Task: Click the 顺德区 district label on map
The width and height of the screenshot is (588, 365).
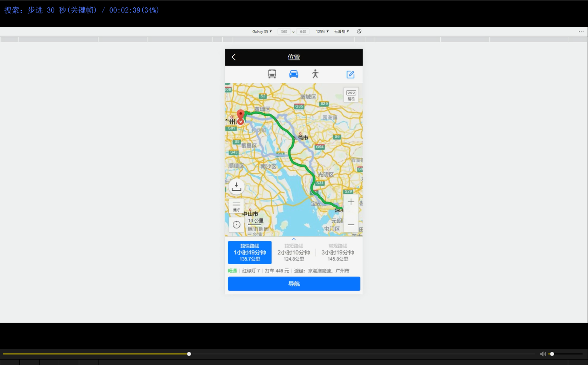Action: pyautogui.click(x=236, y=165)
